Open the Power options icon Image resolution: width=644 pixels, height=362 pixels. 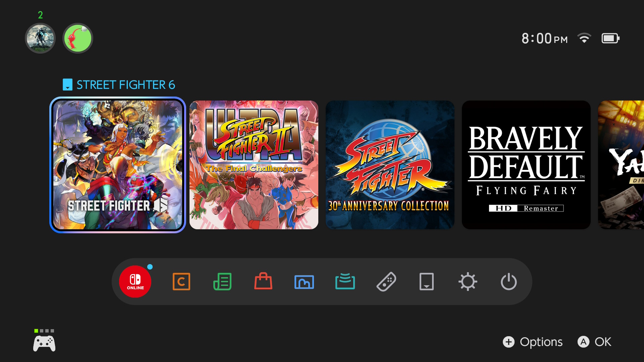(x=509, y=282)
